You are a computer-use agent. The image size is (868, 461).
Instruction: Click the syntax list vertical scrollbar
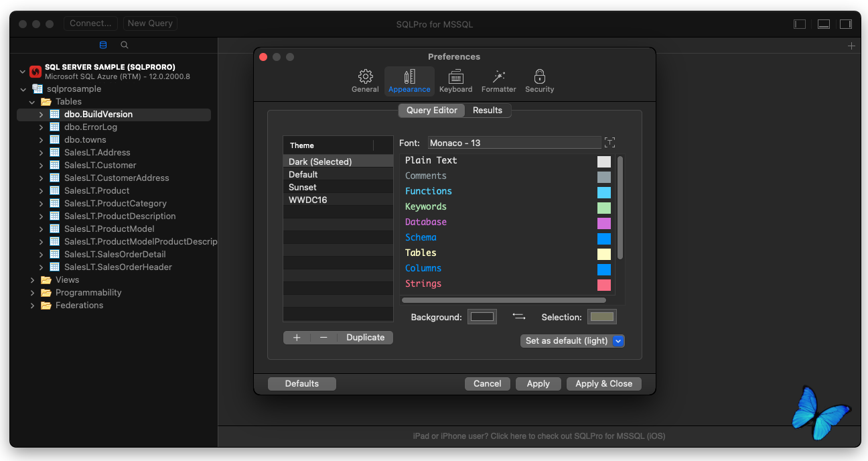tap(620, 208)
